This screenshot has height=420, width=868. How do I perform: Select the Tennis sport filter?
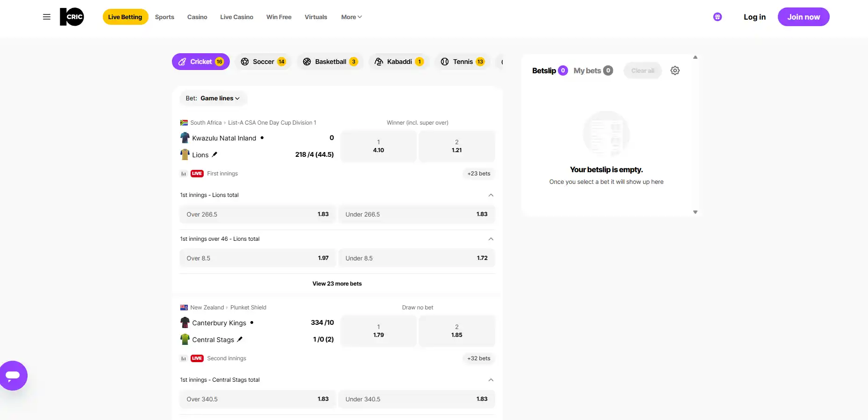pyautogui.click(x=462, y=62)
